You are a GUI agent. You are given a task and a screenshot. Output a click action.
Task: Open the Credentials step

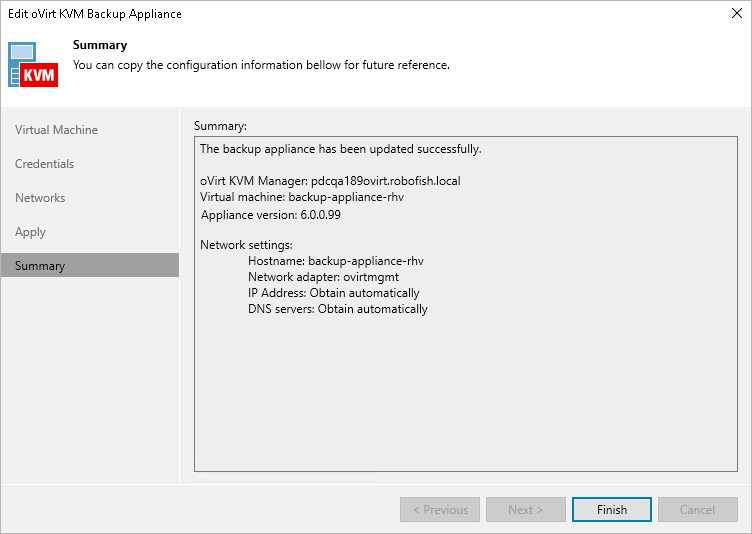(45, 164)
